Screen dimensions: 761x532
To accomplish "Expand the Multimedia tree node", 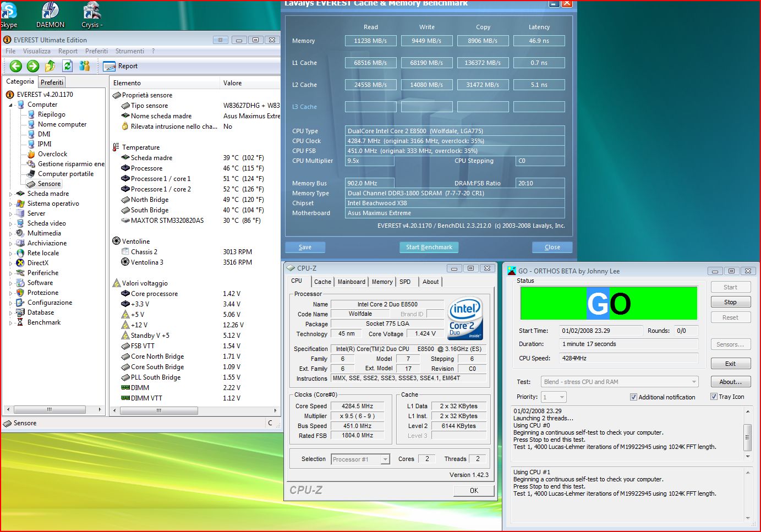I will coord(10,234).
